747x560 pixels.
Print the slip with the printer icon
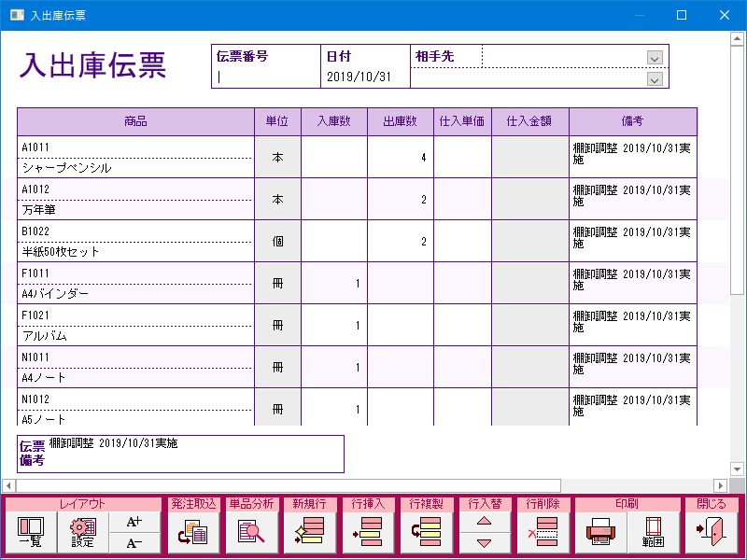click(600, 533)
